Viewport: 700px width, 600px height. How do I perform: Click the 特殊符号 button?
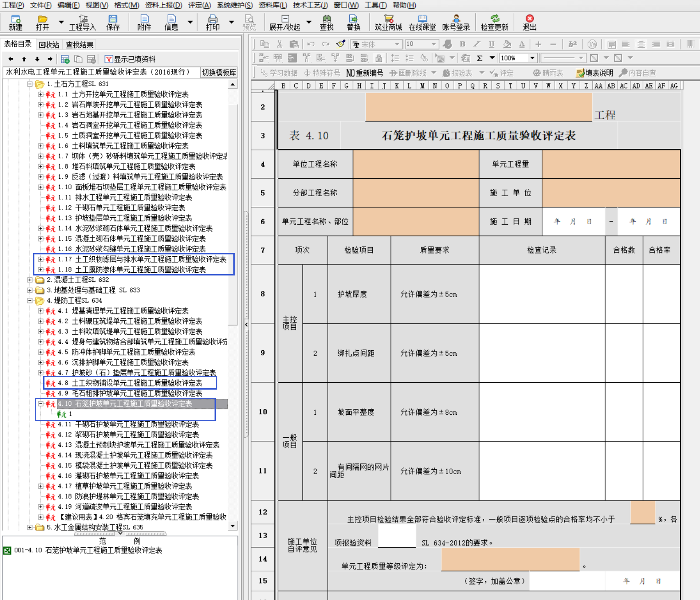pyautogui.click(x=322, y=73)
